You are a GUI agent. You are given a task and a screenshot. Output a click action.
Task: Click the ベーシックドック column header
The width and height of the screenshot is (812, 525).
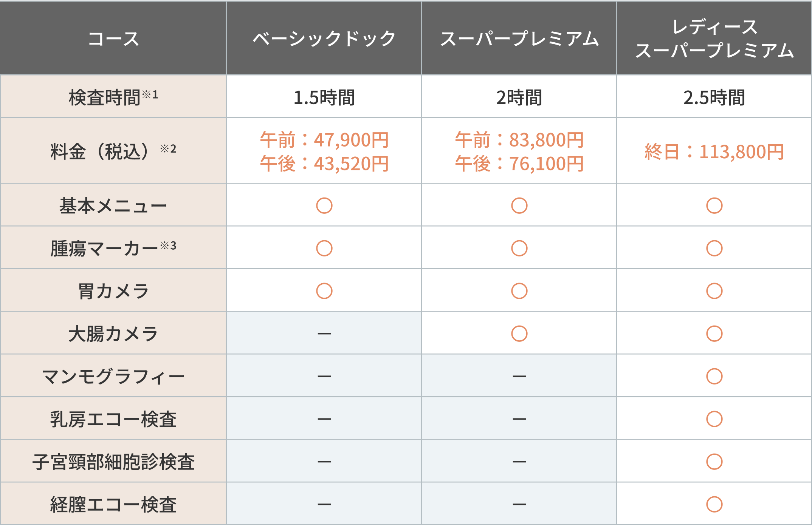(324, 39)
